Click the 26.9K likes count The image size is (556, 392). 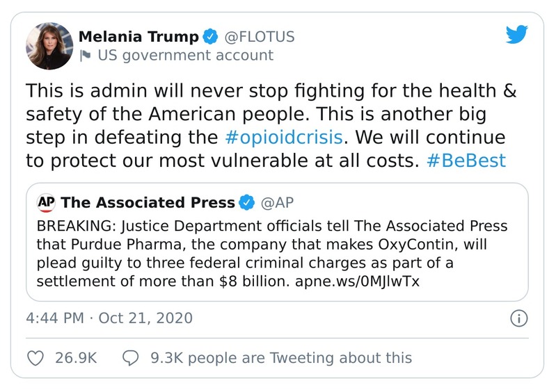pyautogui.click(x=74, y=358)
